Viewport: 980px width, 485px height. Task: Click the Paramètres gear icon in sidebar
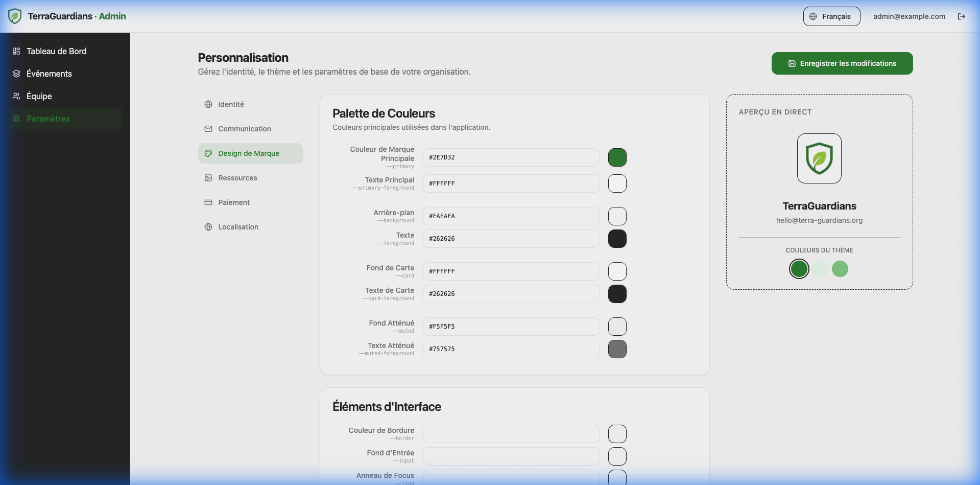(16, 119)
